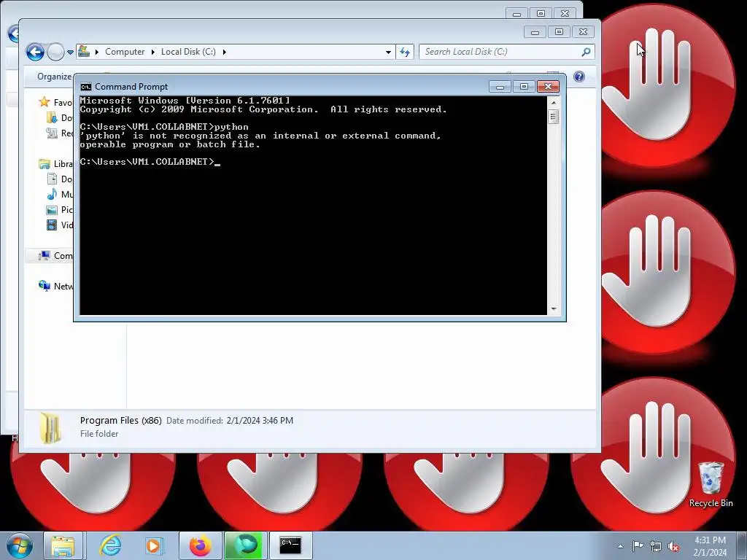This screenshot has width=747, height=560.
Task: Select Computer in the address bar
Action: point(124,52)
